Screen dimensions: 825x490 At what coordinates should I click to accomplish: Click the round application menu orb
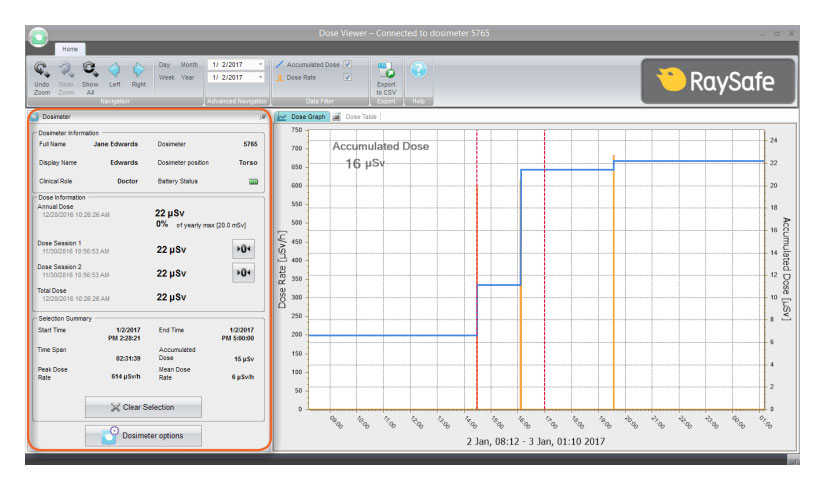(x=39, y=38)
